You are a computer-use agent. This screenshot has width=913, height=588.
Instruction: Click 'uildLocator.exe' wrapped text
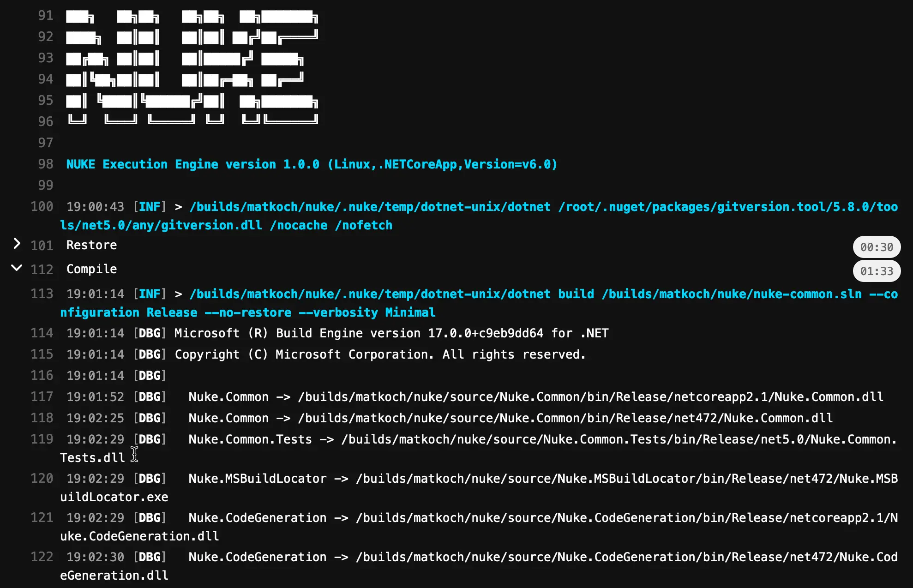tap(114, 497)
